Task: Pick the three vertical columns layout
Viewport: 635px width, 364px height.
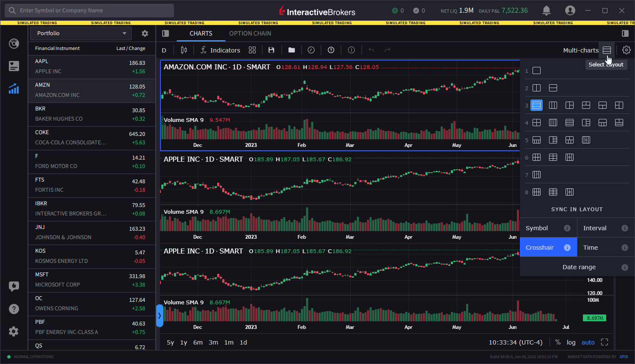Action: [553, 105]
